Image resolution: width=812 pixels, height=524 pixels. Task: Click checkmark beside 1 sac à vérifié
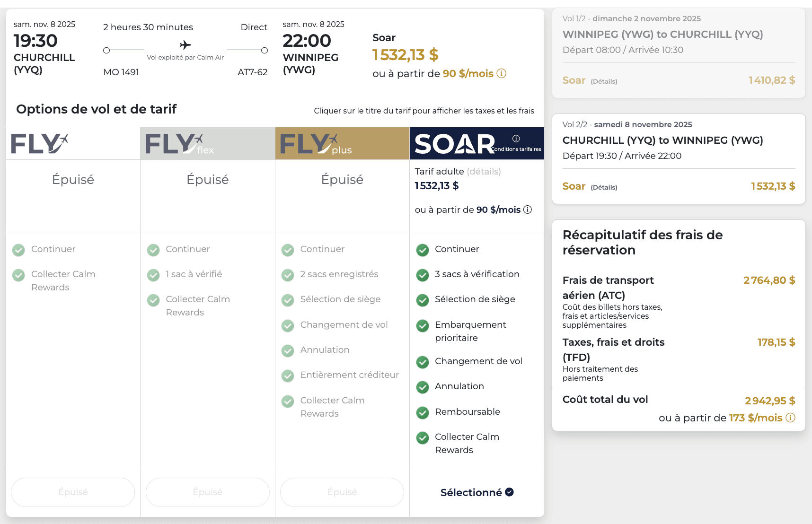pos(153,275)
